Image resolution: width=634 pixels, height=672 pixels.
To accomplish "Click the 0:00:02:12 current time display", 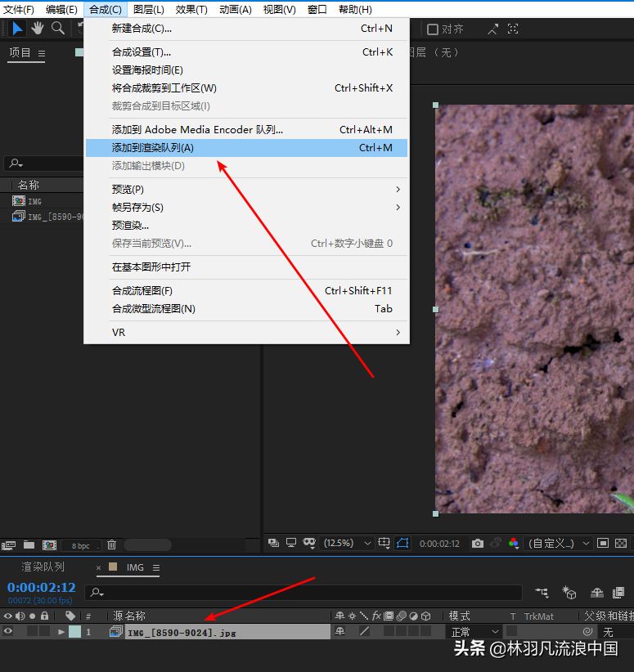I will pyautogui.click(x=41, y=587).
